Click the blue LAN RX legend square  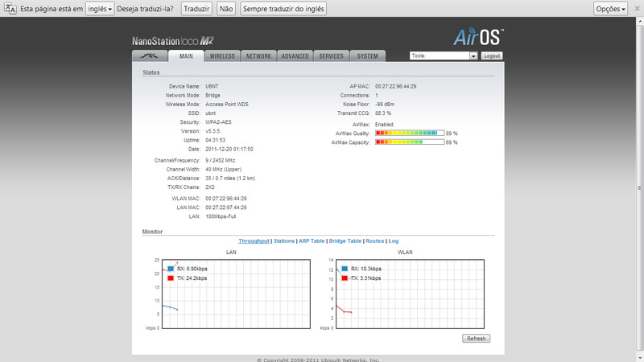click(x=171, y=269)
